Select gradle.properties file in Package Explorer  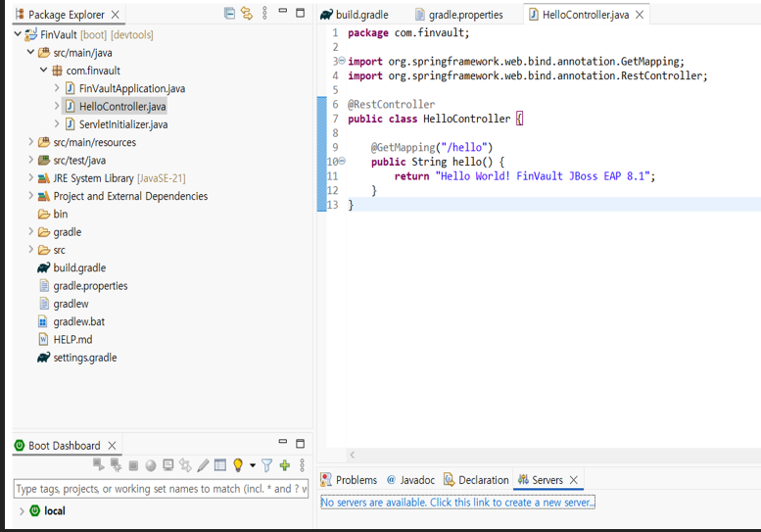(83, 286)
